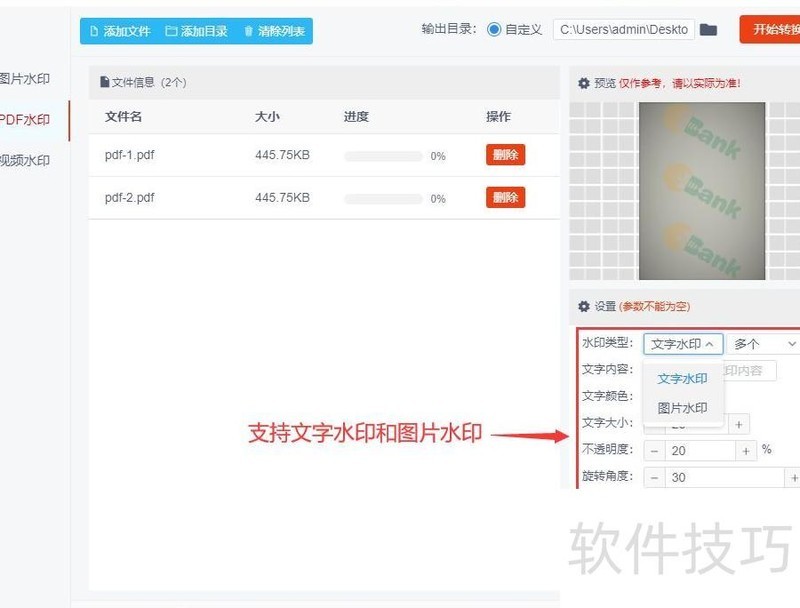Image resolution: width=800 pixels, height=608 pixels.
Task: Click the delete icon for pdf-2.pdf
Action: 505,198
